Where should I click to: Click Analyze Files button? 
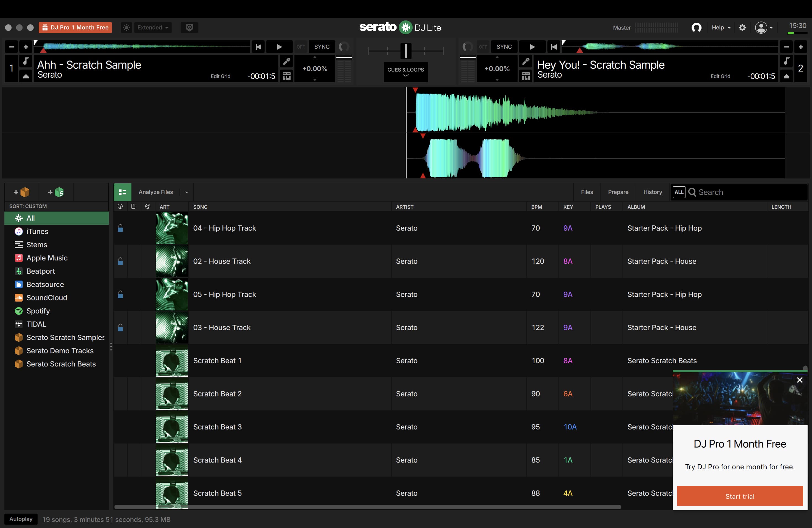pos(155,192)
